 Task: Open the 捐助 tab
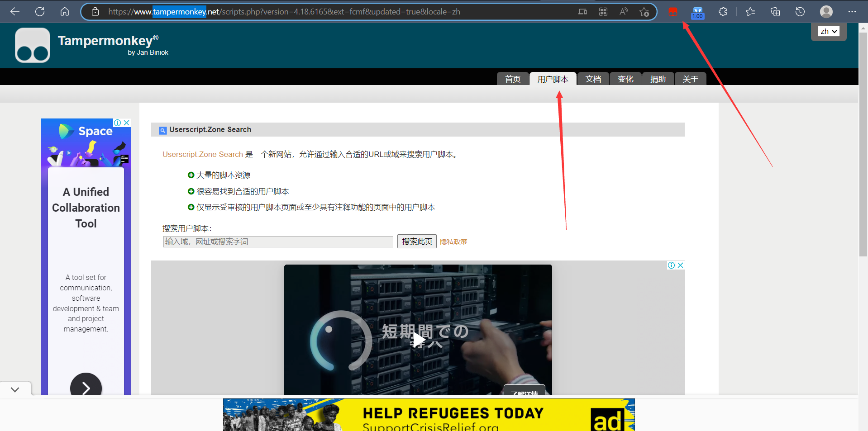(658, 79)
